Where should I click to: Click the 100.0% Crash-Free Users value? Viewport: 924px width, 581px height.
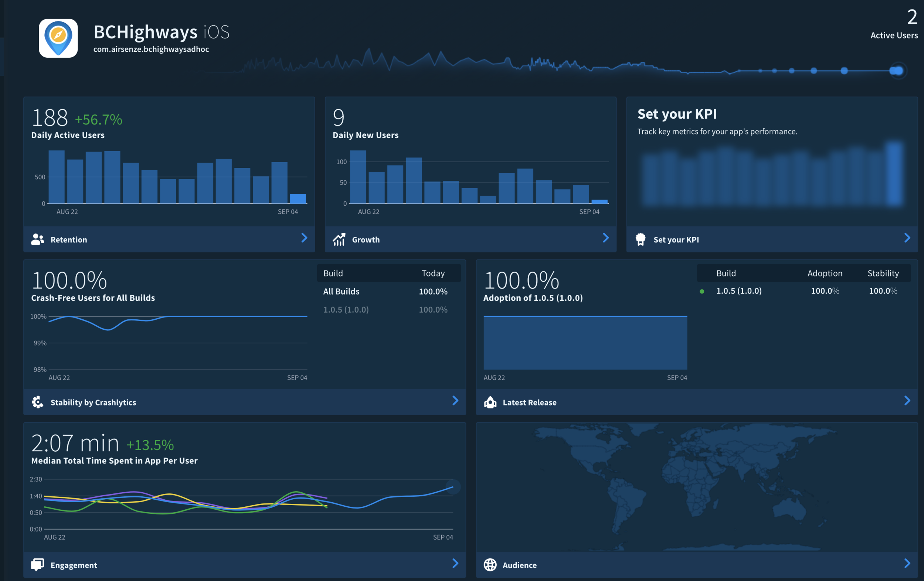[69, 280]
